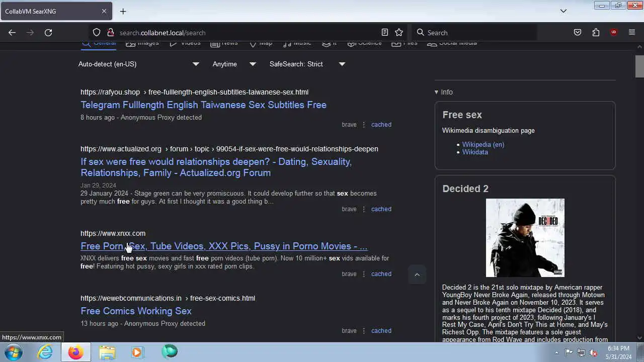Viewport: 644px width, 362px height.
Task: Open the taskbar clock showing 6:34 PM
Action: pyautogui.click(x=618, y=352)
